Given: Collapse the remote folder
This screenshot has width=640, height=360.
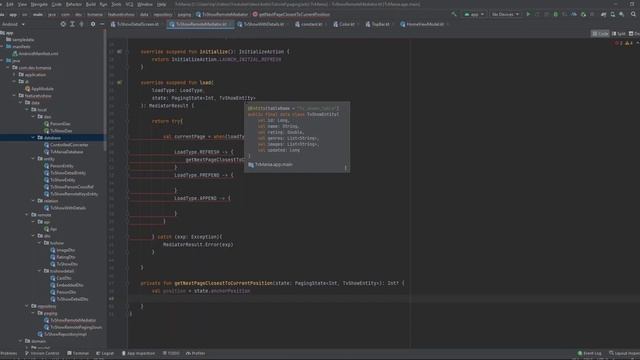Looking at the screenshot, I should (x=27, y=215).
